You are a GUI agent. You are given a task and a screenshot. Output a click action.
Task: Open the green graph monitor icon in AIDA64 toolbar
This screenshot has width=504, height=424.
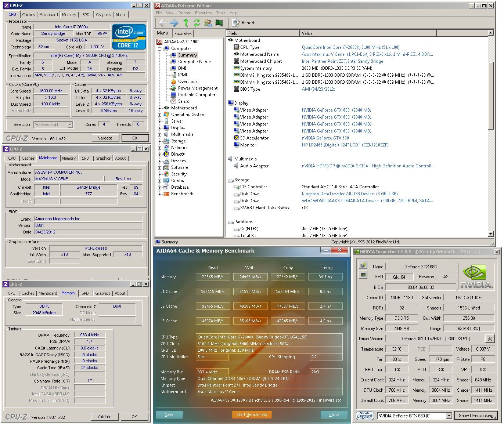(219, 23)
